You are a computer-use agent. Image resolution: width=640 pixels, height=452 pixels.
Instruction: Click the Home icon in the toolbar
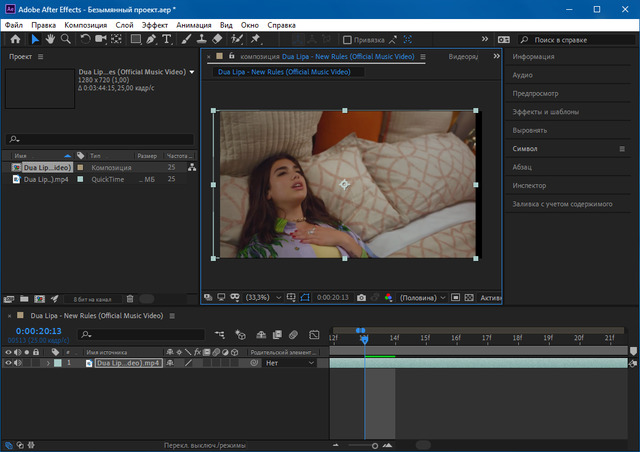(x=15, y=39)
